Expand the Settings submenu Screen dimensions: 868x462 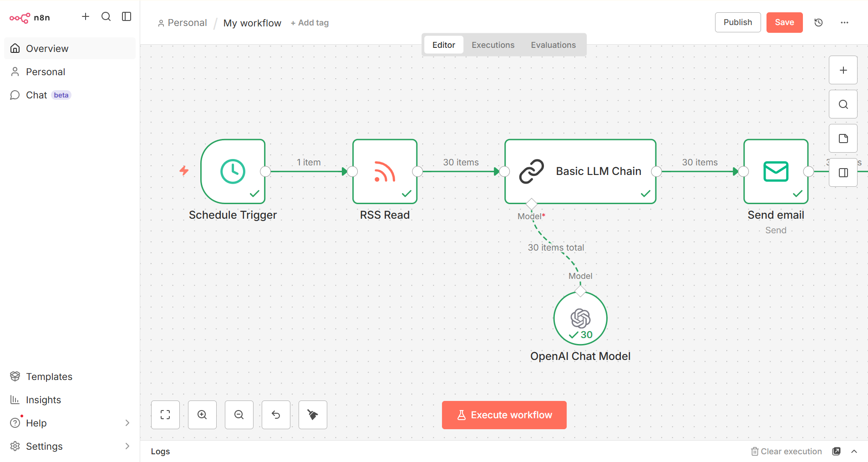click(x=127, y=446)
